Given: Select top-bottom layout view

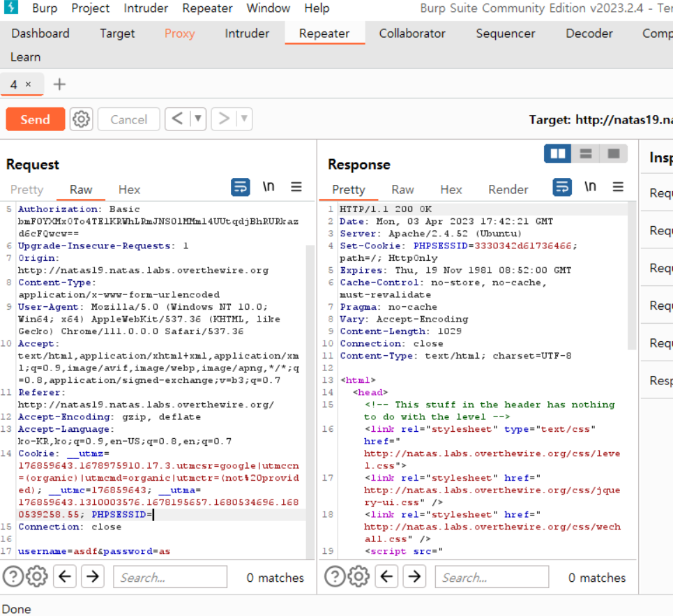Looking at the screenshot, I should [x=586, y=153].
